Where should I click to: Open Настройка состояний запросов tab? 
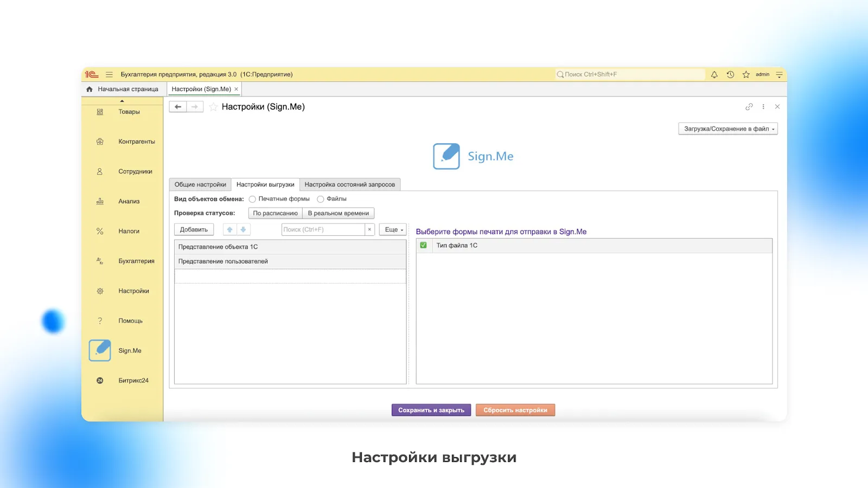350,185
